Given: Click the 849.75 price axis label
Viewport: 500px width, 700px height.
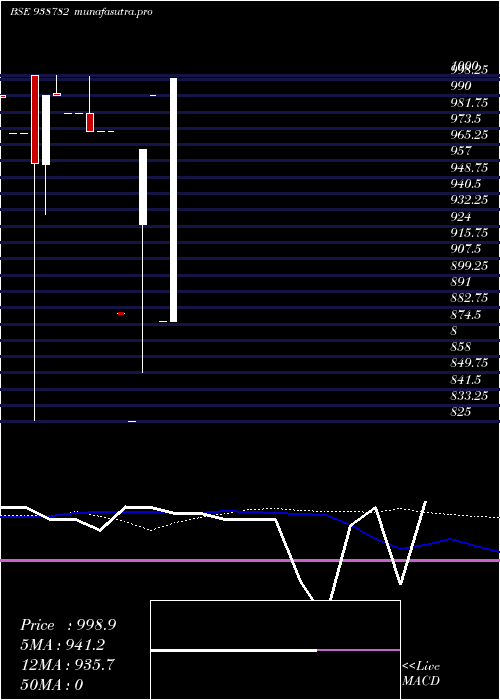Looking at the screenshot, I should tap(469, 362).
